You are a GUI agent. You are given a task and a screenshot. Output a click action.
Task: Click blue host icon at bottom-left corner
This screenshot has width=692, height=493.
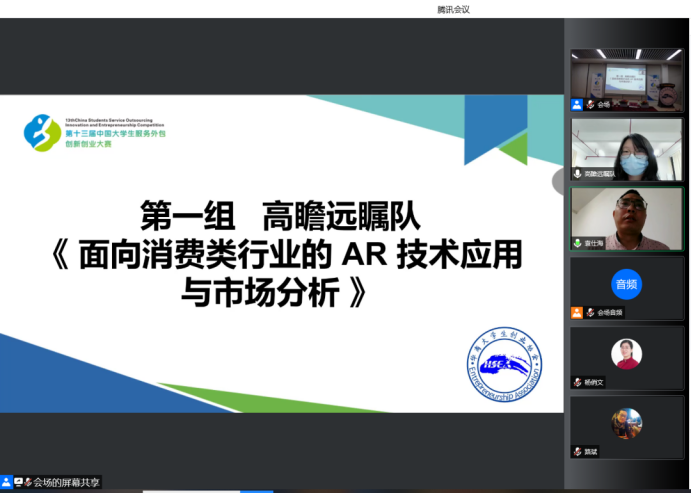[x=6, y=482]
